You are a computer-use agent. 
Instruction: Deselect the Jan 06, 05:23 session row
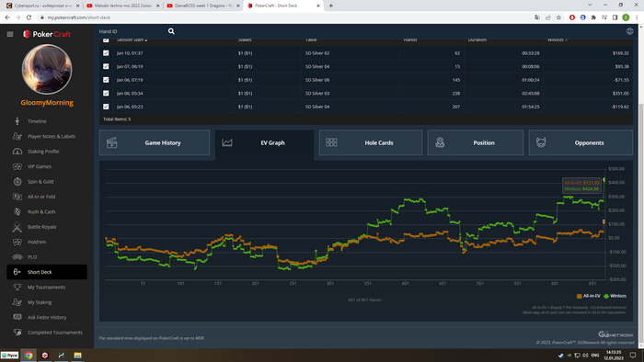pyautogui.click(x=106, y=107)
